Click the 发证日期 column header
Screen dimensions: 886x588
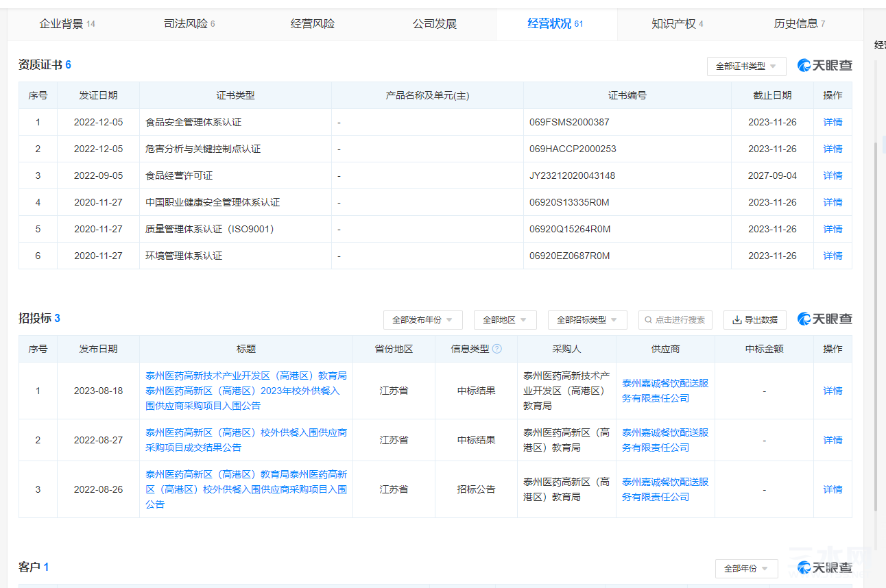(x=98, y=95)
